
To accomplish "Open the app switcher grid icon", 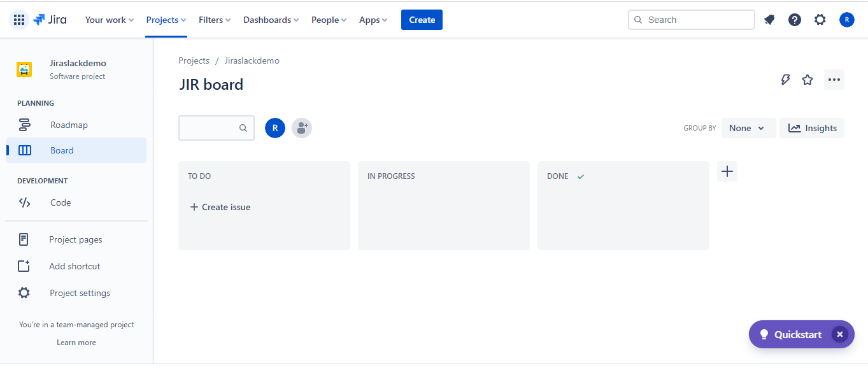I will click(x=18, y=19).
